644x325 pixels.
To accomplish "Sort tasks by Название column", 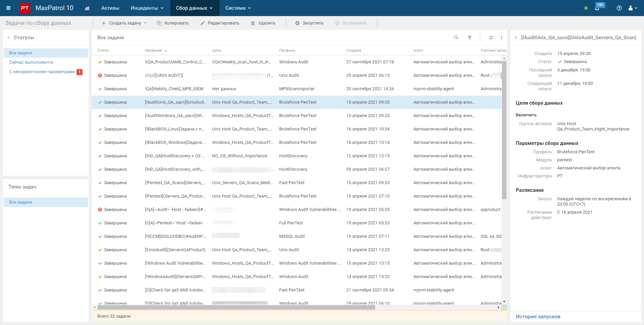I will [x=153, y=50].
